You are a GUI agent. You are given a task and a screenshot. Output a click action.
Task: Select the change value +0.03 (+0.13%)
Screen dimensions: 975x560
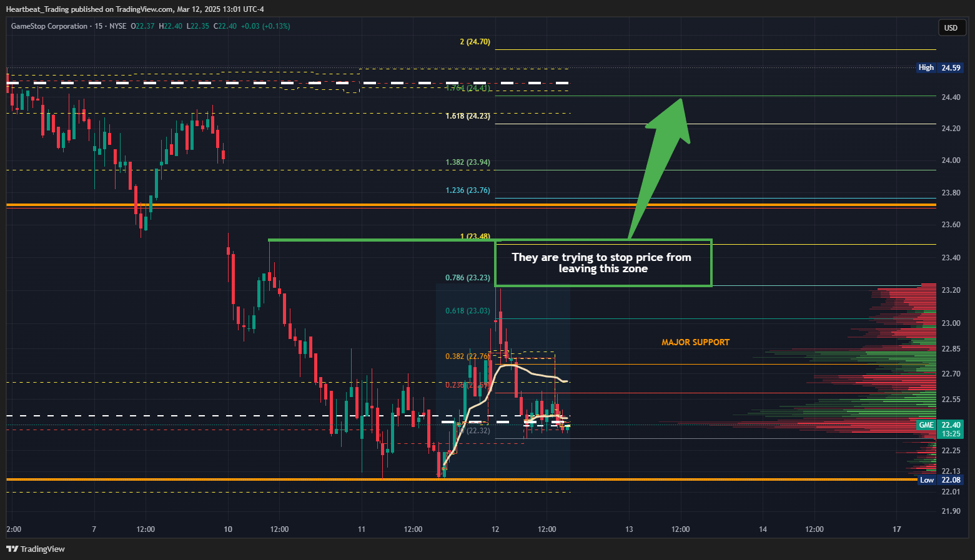(x=265, y=26)
